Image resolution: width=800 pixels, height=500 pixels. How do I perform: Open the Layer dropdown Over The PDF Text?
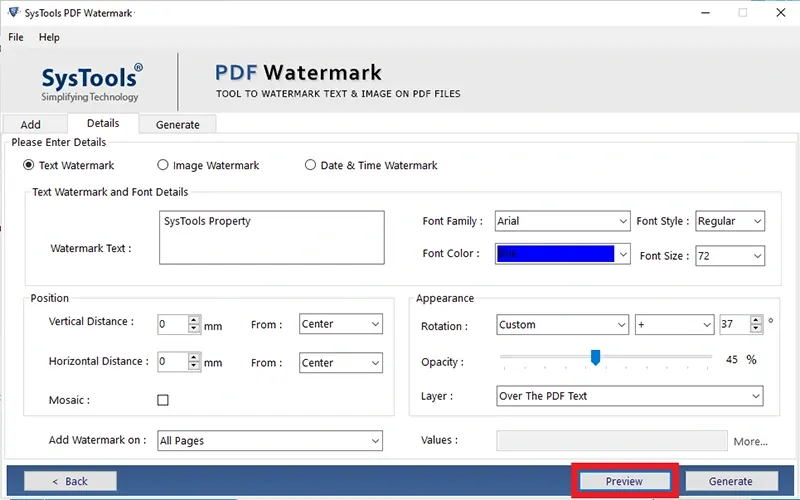630,396
